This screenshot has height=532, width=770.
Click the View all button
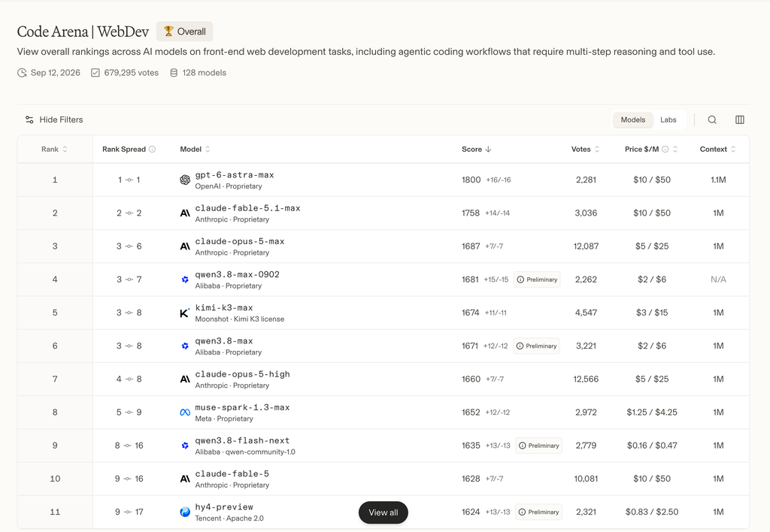[383, 512]
